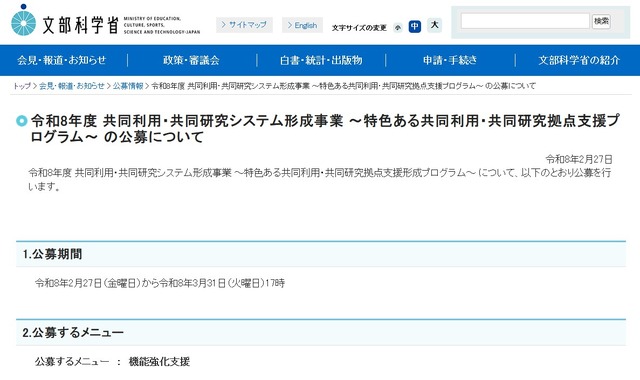The height and width of the screenshot is (380, 640).
Task: Set text size to 小
Action: [398, 27]
